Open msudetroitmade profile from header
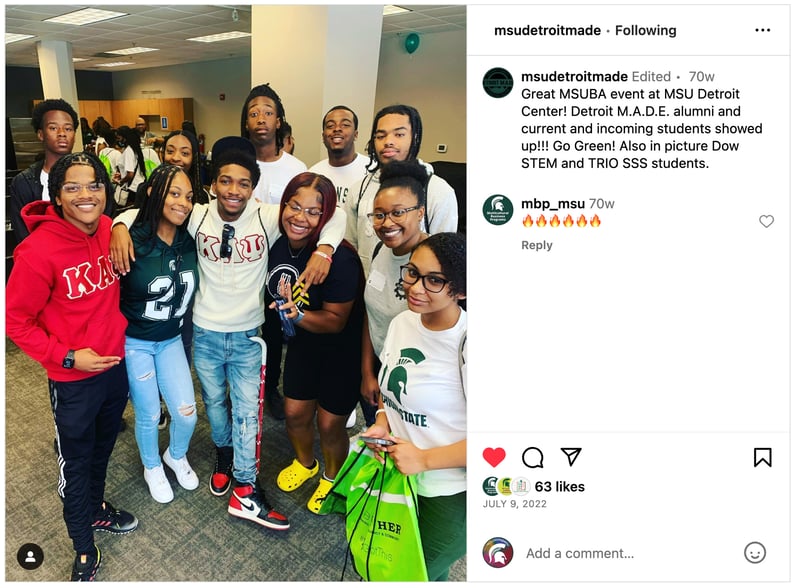The width and height of the screenshot is (797, 588). [547, 30]
